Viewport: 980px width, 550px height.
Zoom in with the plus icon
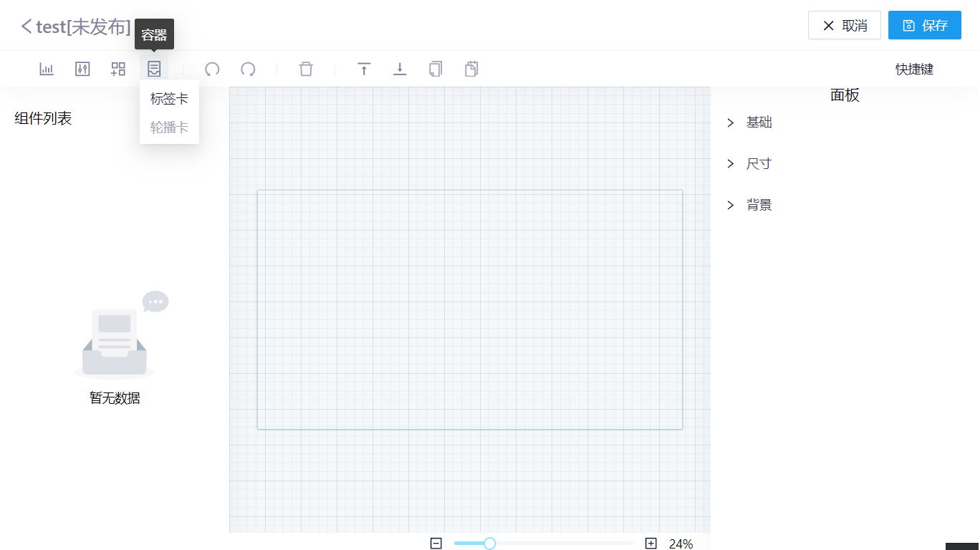pos(651,544)
